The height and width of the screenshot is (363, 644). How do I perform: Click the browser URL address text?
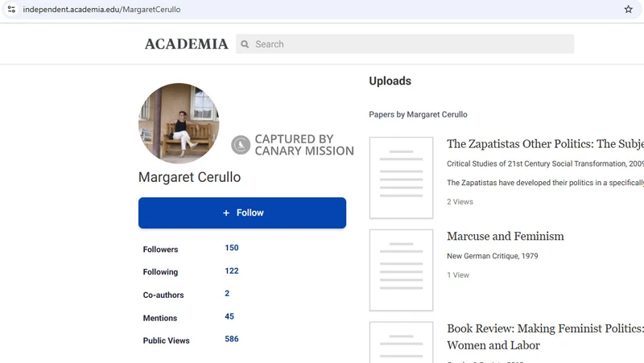(x=101, y=10)
